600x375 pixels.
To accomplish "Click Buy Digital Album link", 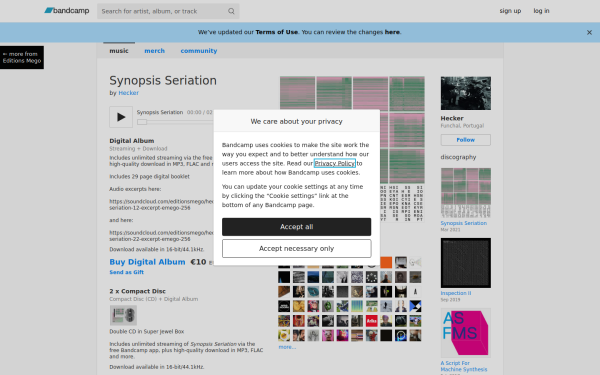I will [x=147, y=262].
